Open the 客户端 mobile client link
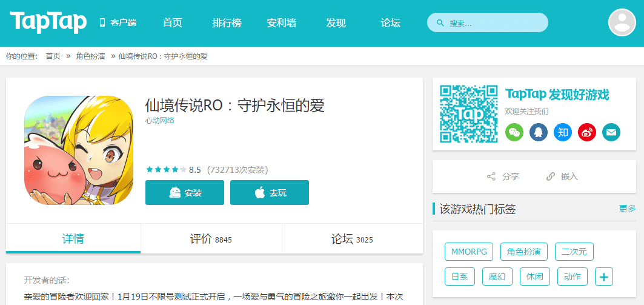This screenshot has height=305, width=644. 118,23
